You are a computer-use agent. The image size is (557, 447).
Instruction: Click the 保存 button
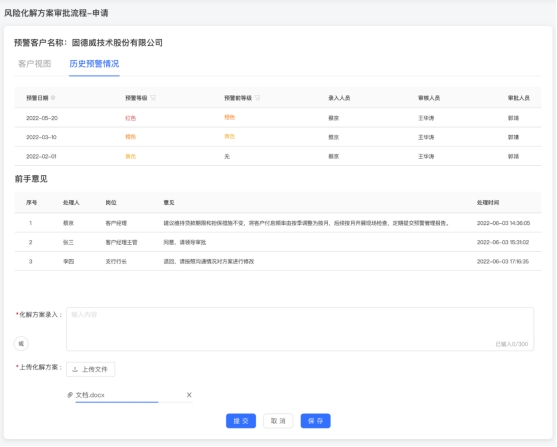coord(315,421)
